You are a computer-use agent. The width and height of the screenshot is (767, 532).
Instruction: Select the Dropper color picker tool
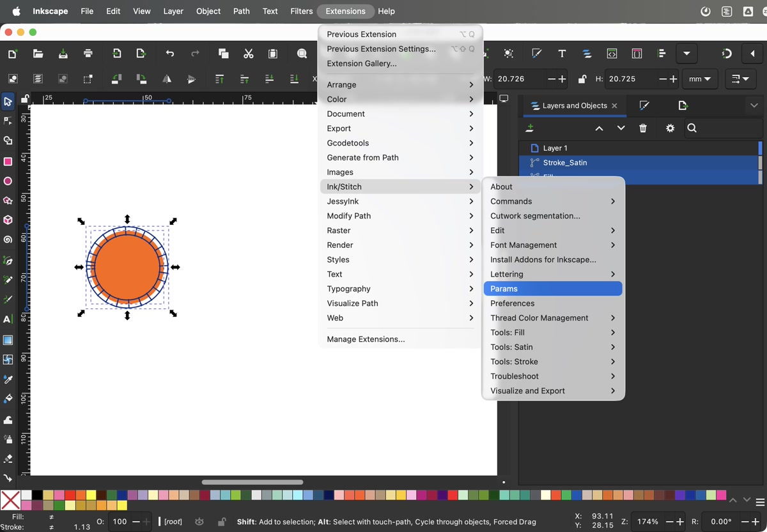pyautogui.click(x=8, y=379)
